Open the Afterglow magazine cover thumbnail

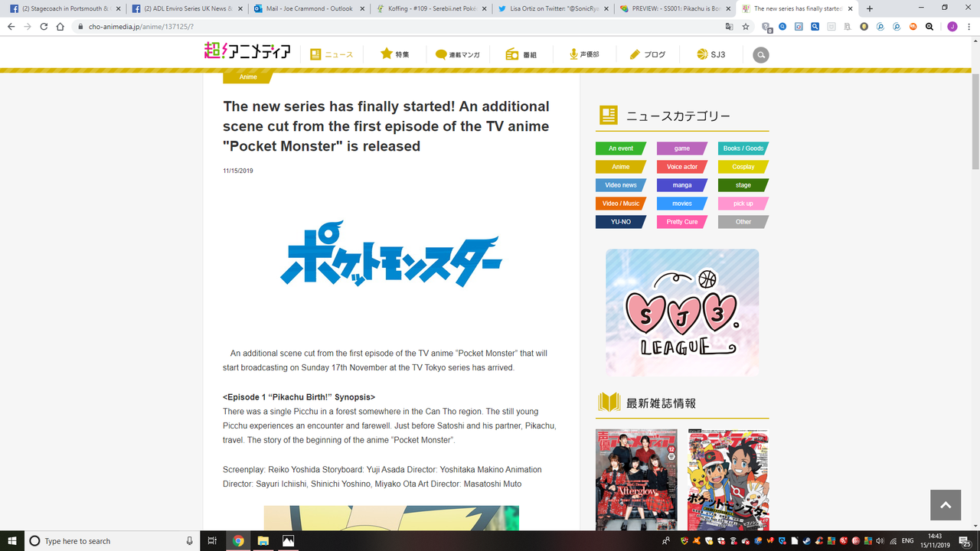[x=636, y=480]
